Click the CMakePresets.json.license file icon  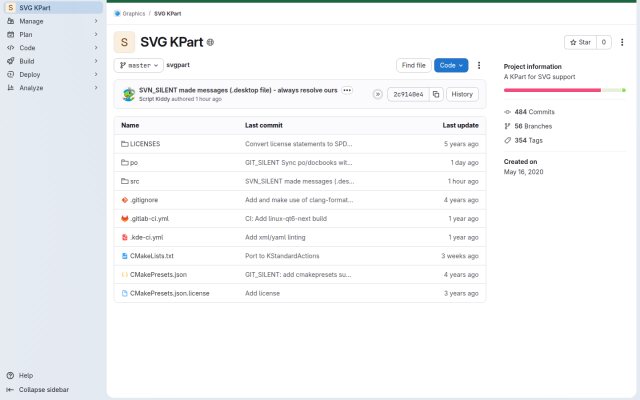pyautogui.click(x=124, y=293)
